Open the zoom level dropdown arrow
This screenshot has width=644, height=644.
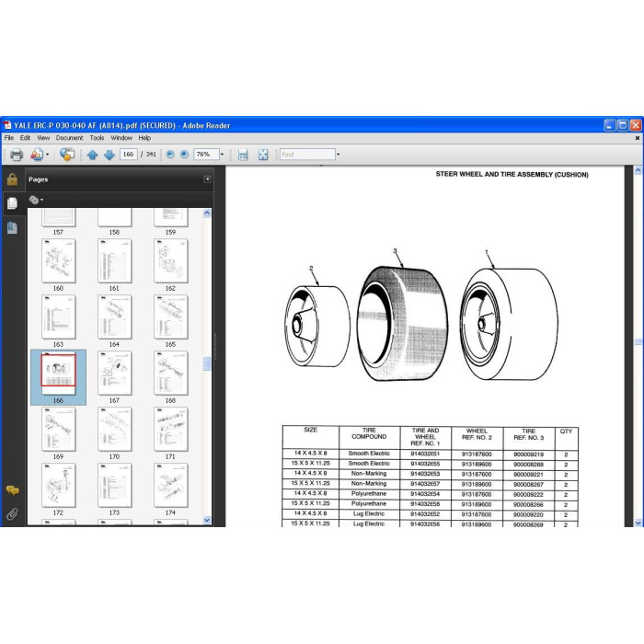point(223,155)
